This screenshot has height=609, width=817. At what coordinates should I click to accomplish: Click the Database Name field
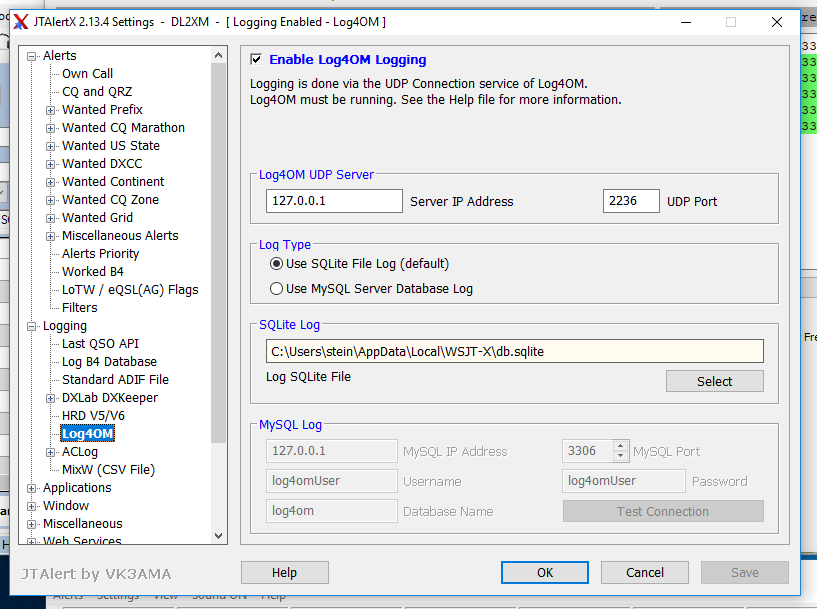tap(331, 511)
